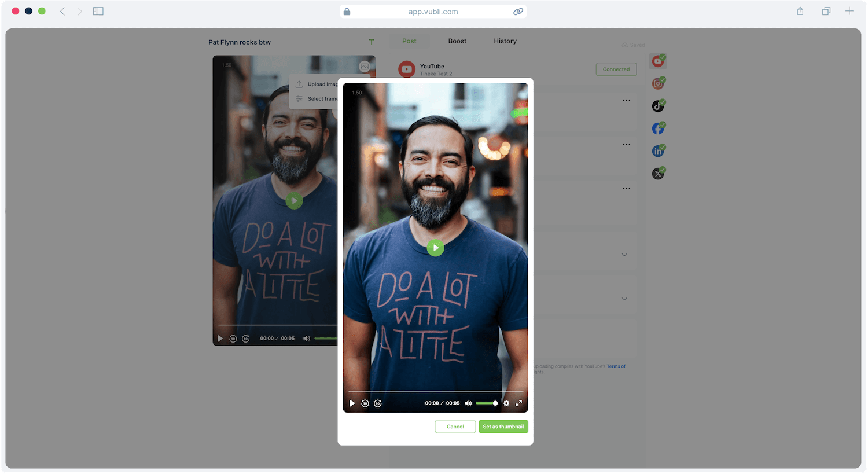Click the app.vubli.com address bar
868x474 pixels.
pos(433,12)
